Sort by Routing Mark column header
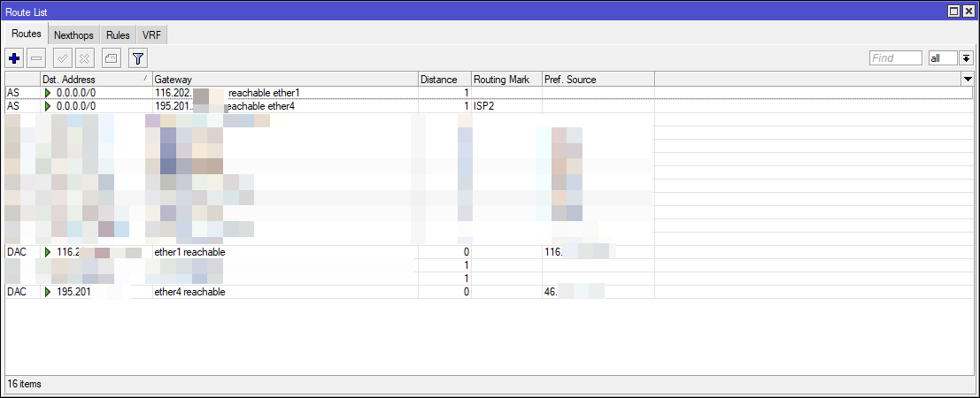This screenshot has width=980, height=398. pyautogui.click(x=506, y=80)
